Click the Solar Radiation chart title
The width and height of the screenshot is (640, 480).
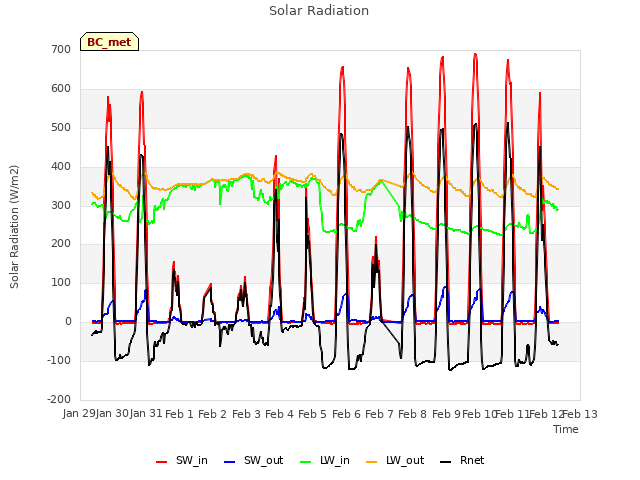tap(319, 11)
